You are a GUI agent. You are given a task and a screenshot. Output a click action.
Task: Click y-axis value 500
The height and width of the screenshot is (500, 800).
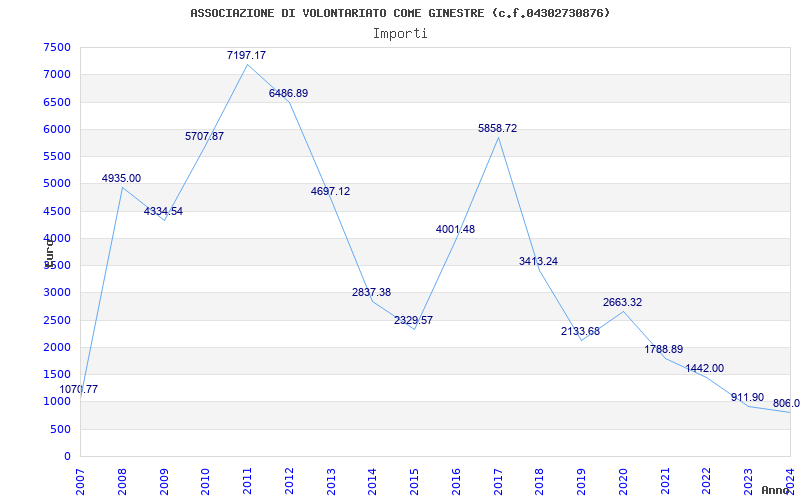click(61, 429)
